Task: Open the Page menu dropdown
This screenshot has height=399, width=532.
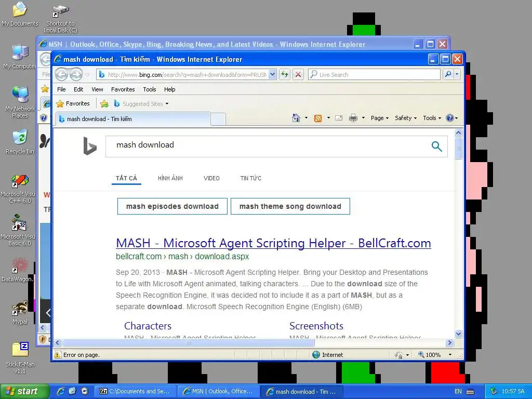Action: click(380, 118)
